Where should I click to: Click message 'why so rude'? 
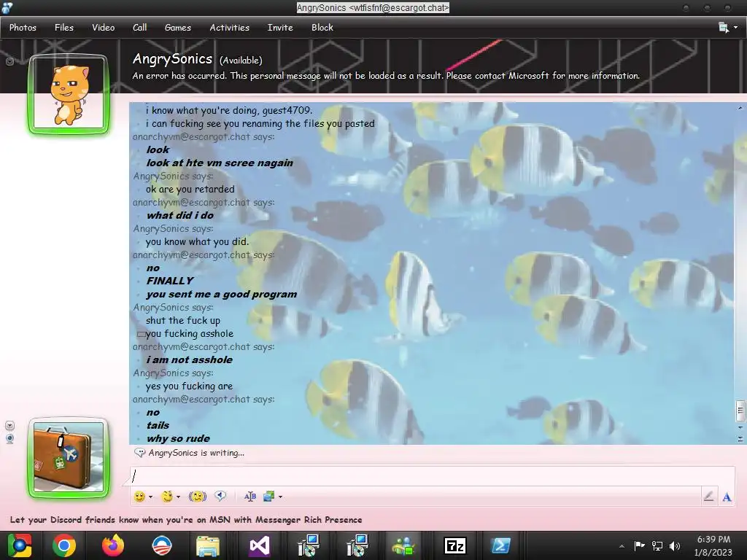[178, 438]
